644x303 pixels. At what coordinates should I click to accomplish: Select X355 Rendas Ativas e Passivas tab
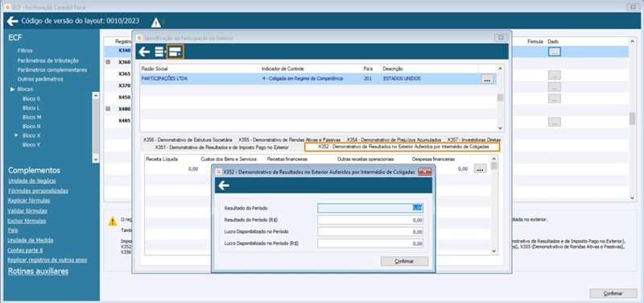[290, 139]
